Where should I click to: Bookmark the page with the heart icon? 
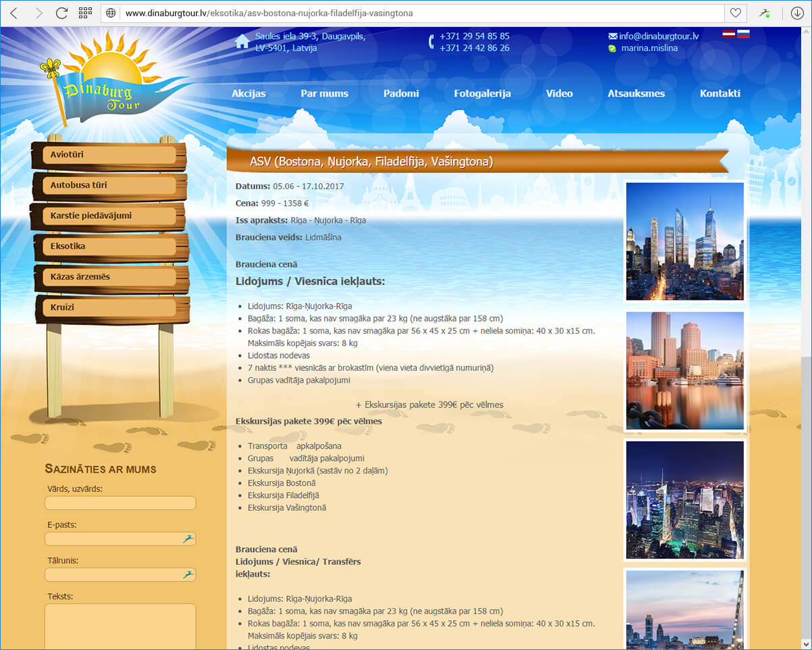pyautogui.click(x=735, y=13)
